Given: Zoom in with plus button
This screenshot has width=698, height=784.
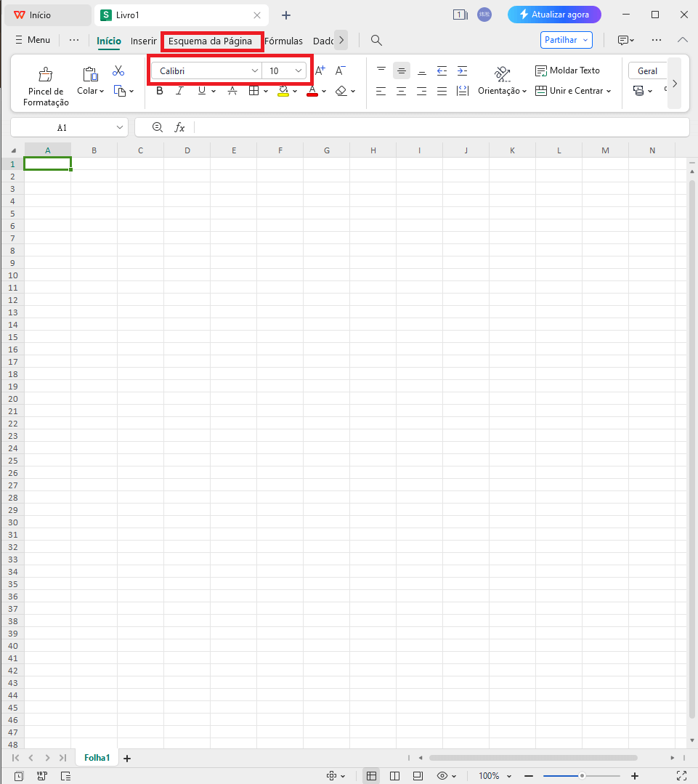Looking at the screenshot, I should [635, 776].
